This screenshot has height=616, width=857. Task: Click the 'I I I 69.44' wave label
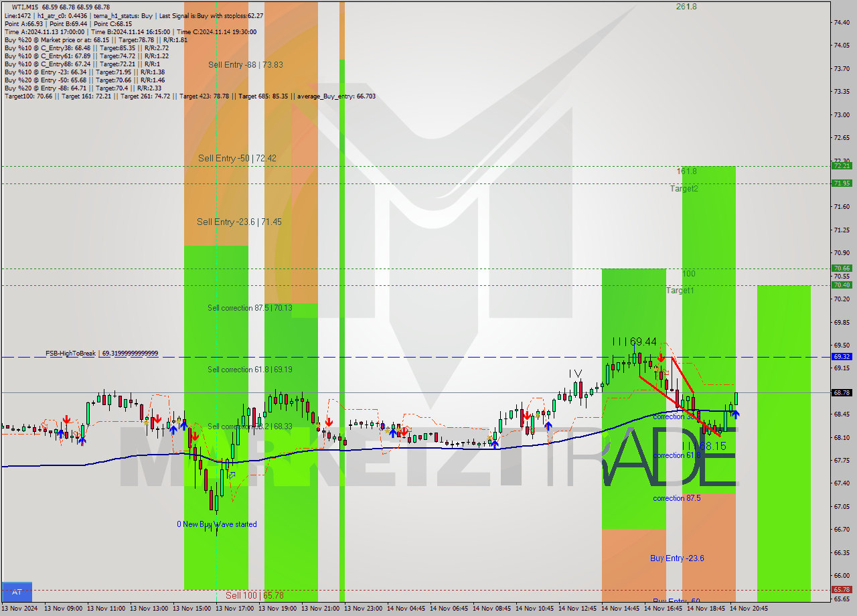tap(634, 341)
